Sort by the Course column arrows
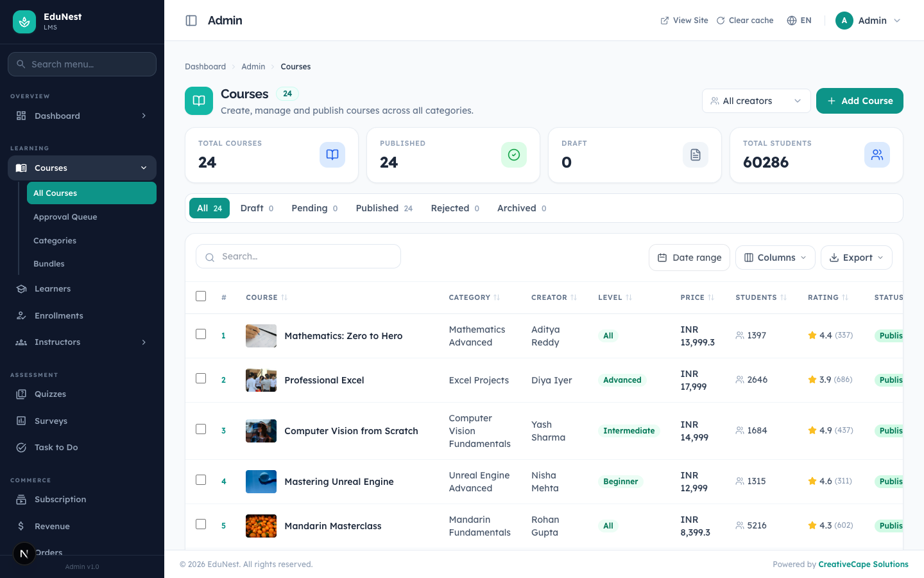924x578 pixels. tap(284, 297)
